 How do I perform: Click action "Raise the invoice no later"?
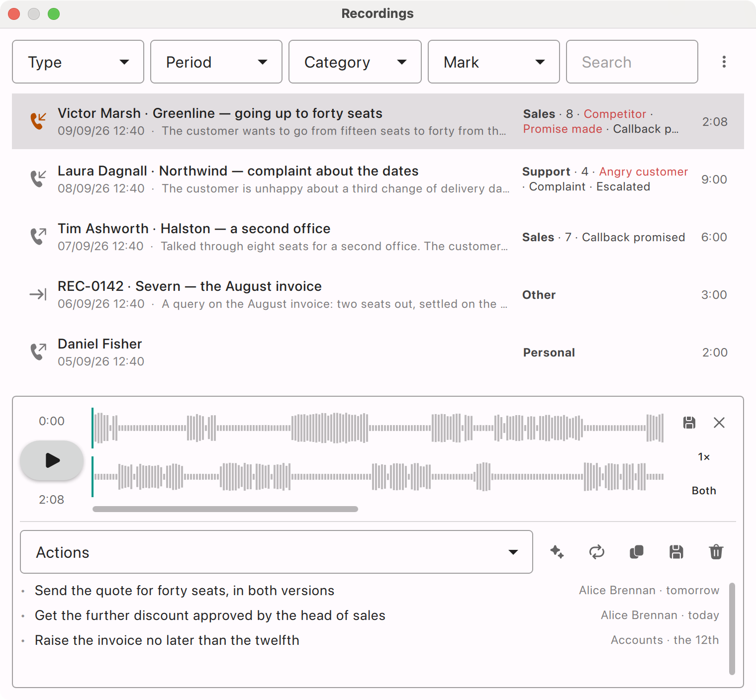pos(167,640)
